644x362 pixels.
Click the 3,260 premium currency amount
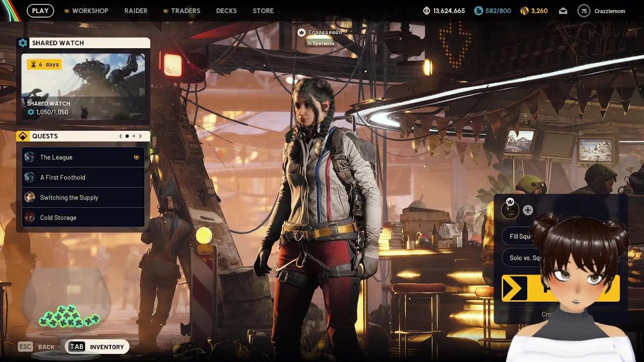539,11
